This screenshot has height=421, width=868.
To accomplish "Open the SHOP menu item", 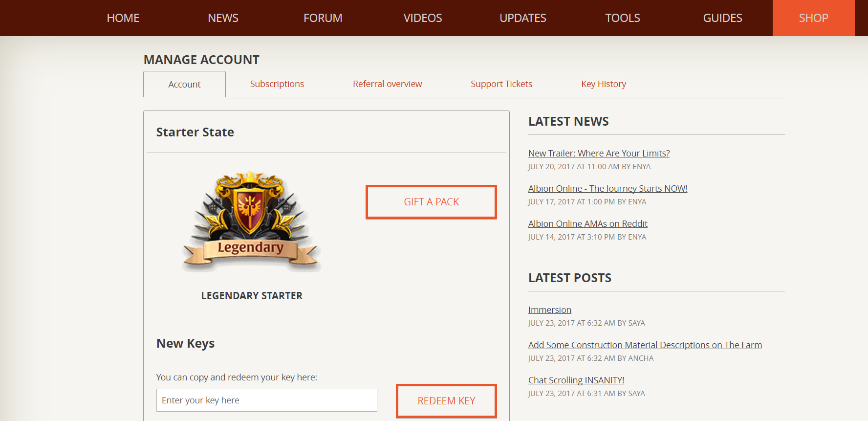I will (813, 18).
